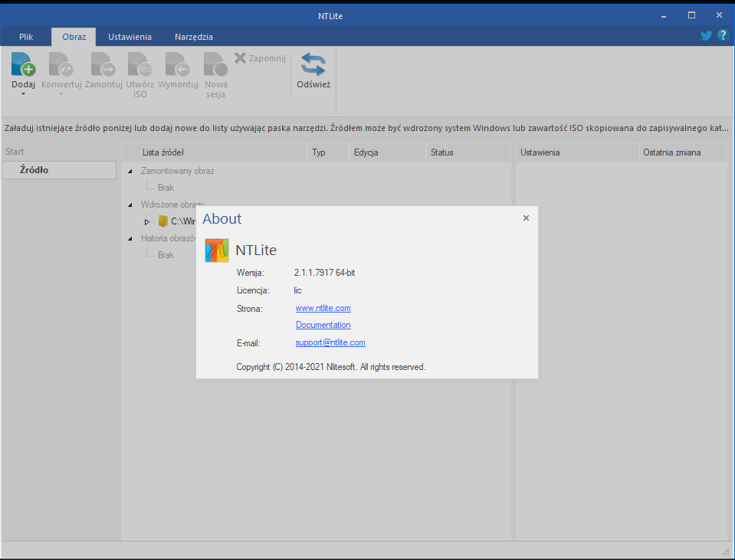The image size is (735, 560).
Task: Collapse the Historia obrazów group
Action: click(x=130, y=238)
